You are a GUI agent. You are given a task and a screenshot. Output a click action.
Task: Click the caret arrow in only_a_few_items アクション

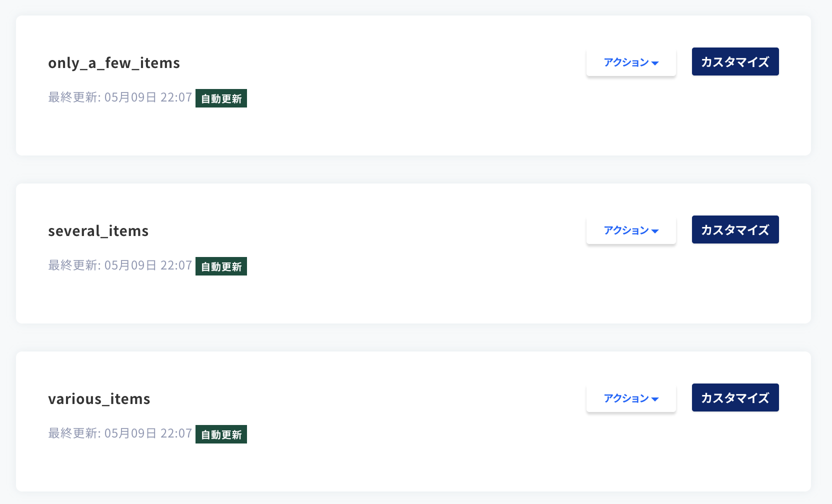click(655, 63)
